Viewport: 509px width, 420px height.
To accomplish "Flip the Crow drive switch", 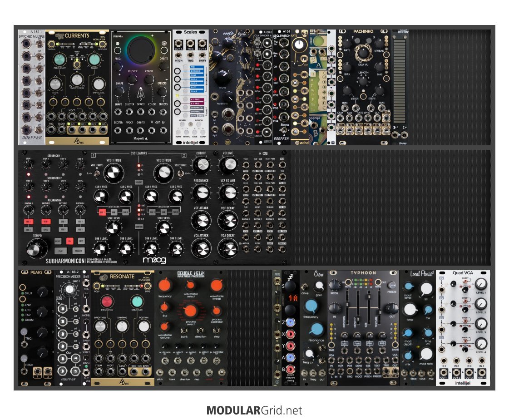I will [x=305, y=287].
